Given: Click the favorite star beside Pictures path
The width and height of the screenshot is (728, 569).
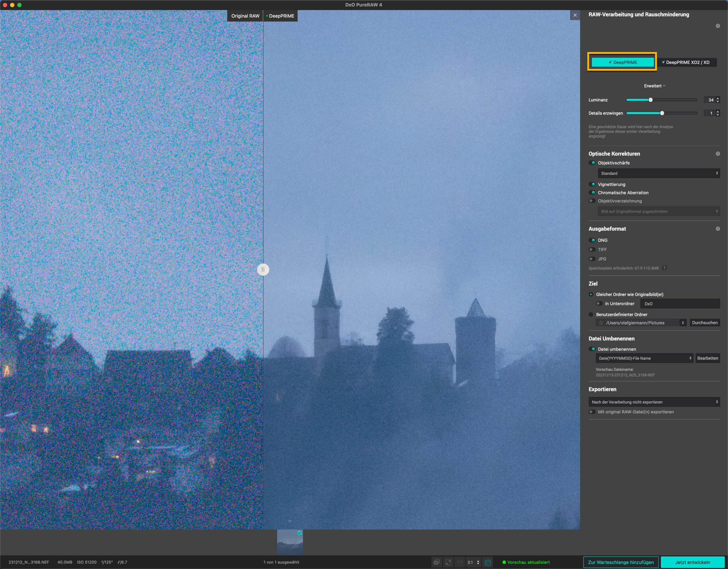Looking at the screenshot, I should coord(601,323).
